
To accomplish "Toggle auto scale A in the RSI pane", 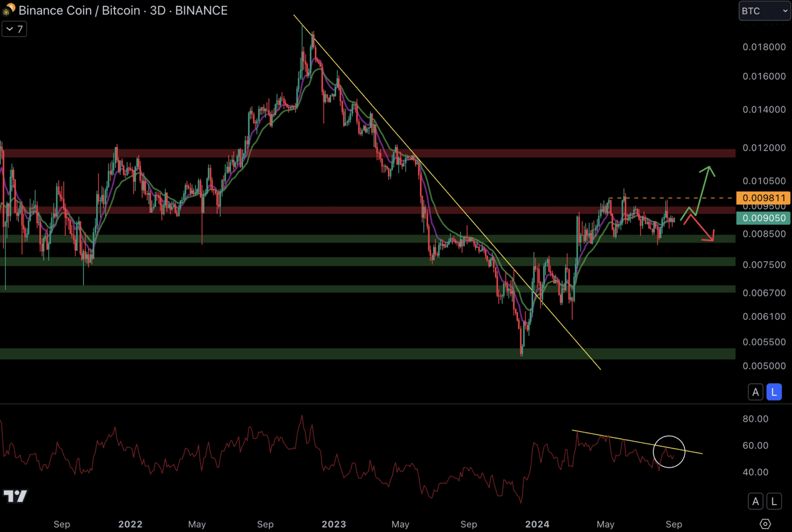I will click(x=755, y=501).
